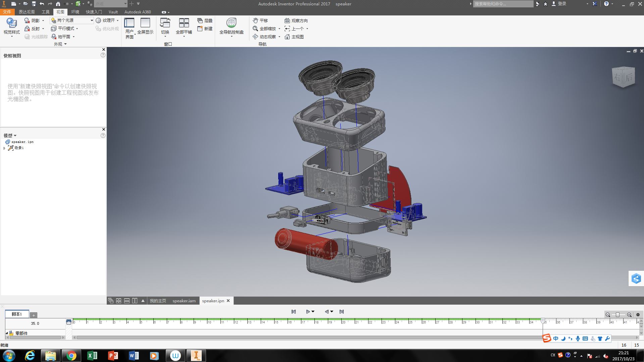Click the search help and commands field

point(503,4)
